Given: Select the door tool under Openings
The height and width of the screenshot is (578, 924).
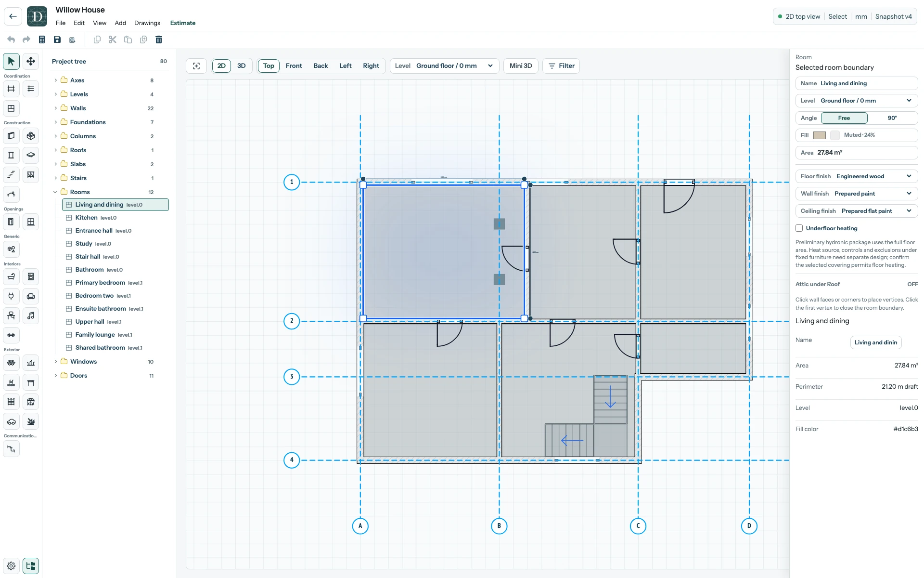Looking at the screenshot, I should [x=11, y=222].
